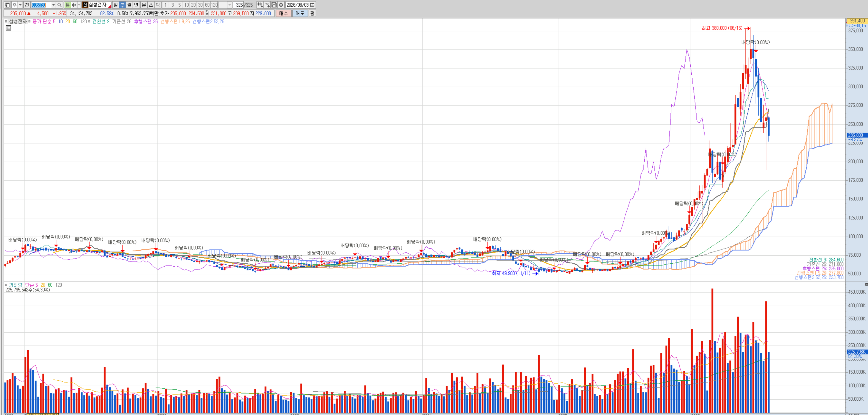Click the blue 10 moving average label
Viewport: 868px width, 415px height.
(60, 21)
